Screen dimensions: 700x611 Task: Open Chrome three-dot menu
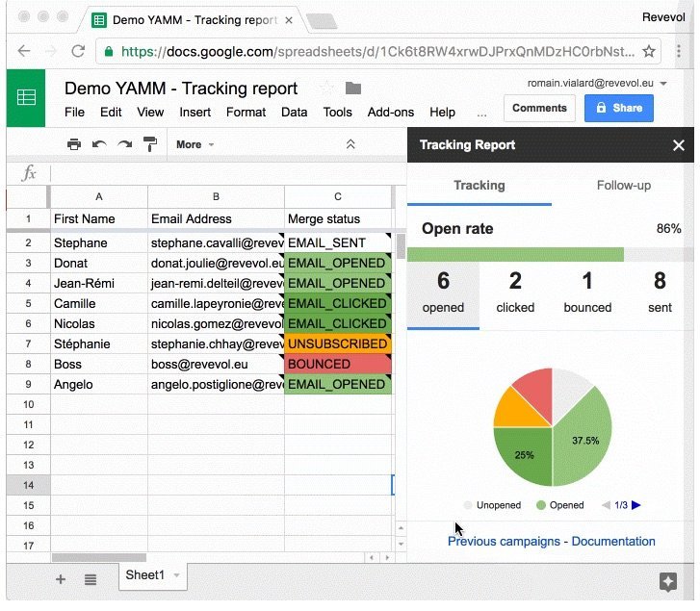tap(679, 51)
